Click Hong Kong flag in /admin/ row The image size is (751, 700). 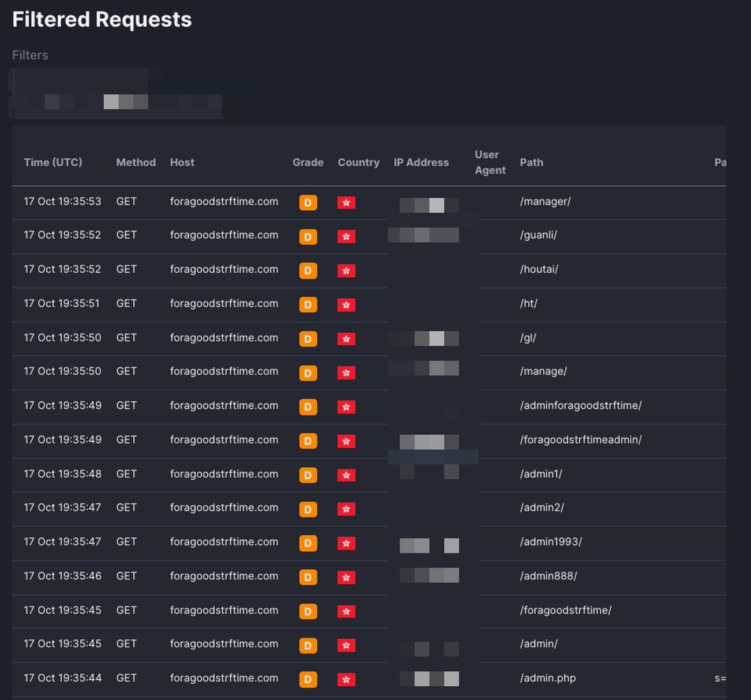click(346, 645)
